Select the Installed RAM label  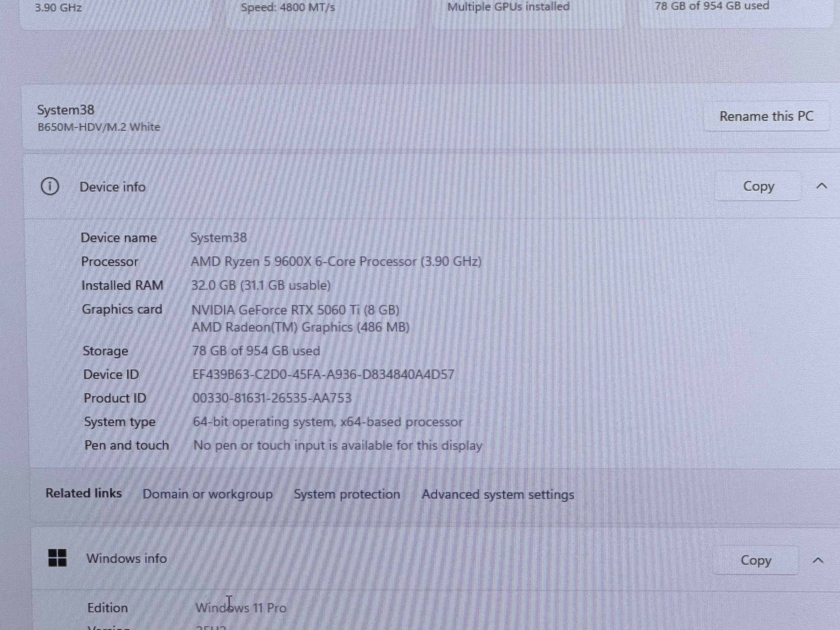122,285
